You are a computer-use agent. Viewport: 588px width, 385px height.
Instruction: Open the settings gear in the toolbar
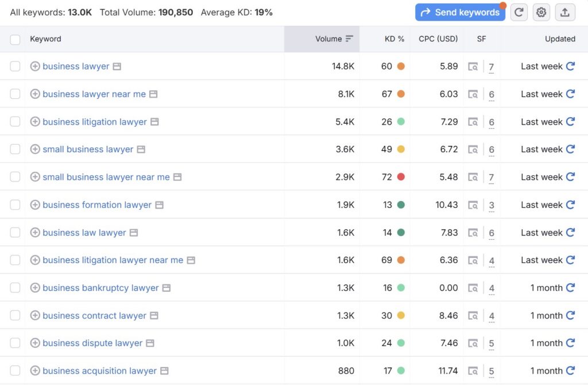(541, 12)
